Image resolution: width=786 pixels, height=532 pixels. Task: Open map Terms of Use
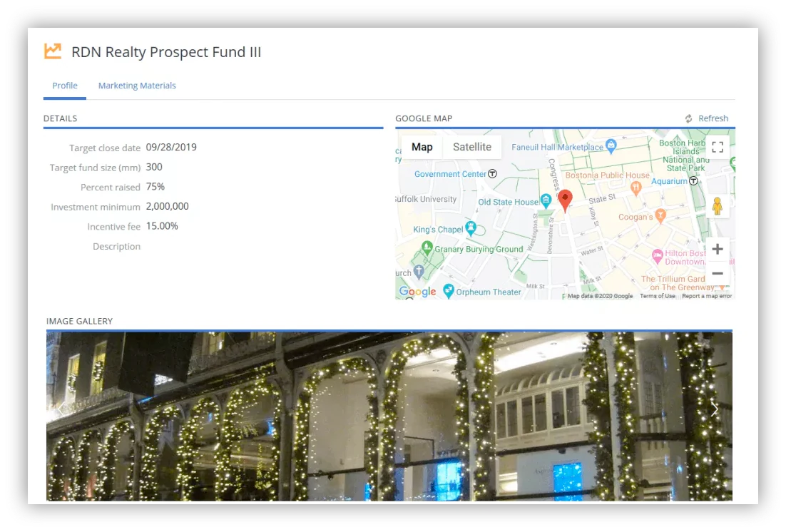click(657, 296)
